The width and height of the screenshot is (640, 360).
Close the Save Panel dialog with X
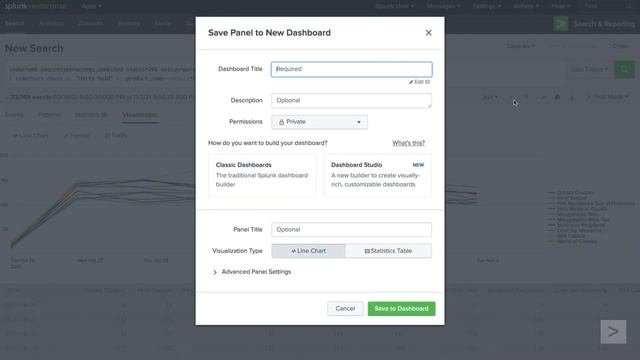[428, 33]
